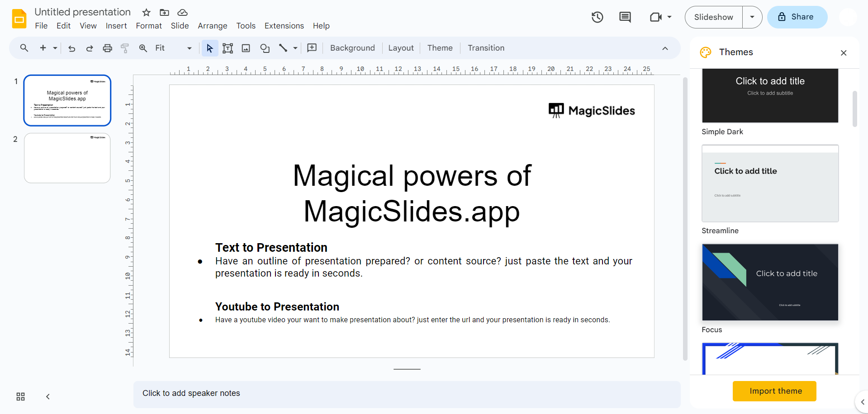This screenshot has height=414, width=868.
Task: Open the Insert menu
Action: 116,26
